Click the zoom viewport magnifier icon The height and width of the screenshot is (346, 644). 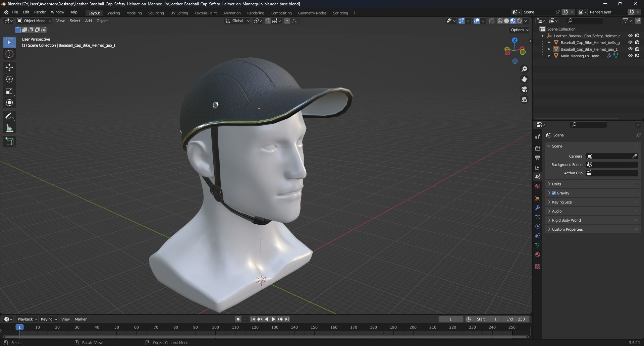click(524, 69)
